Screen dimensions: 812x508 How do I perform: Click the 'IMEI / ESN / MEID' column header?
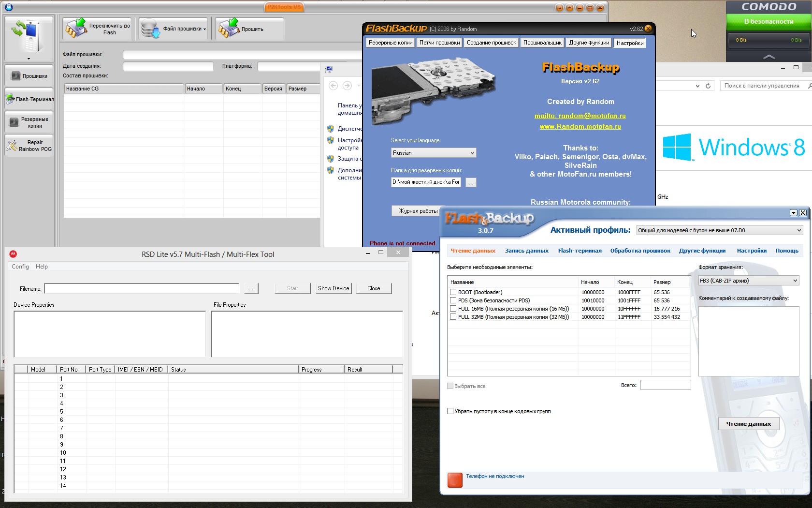pyautogui.click(x=141, y=369)
